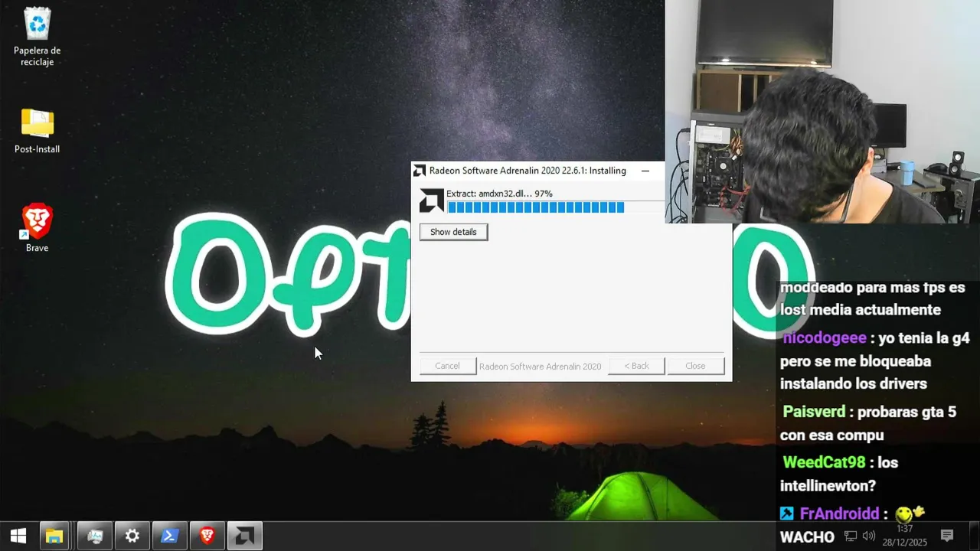Click the 'Extract: amdxn32.dll... 97%' status text
The height and width of the screenshot is (551, 980).
499,194
